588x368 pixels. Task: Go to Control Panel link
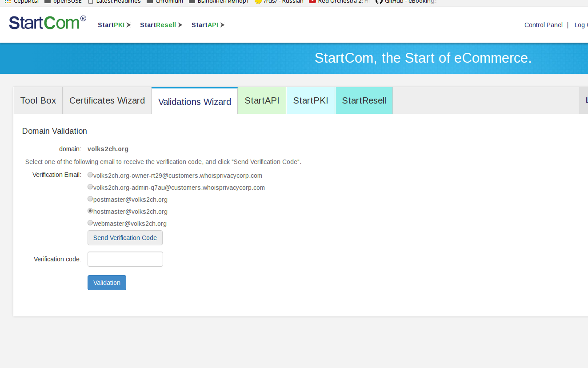coord(543,25)
